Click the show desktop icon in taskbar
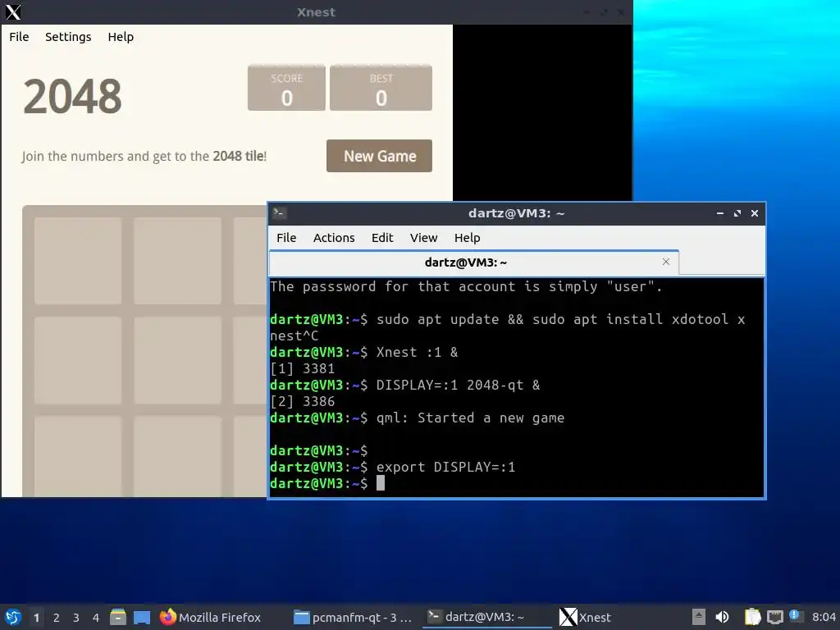 point(142,617)
